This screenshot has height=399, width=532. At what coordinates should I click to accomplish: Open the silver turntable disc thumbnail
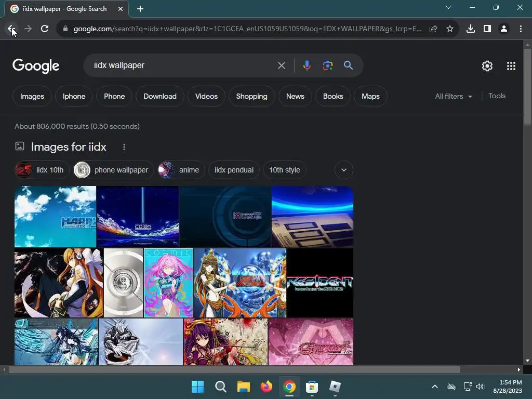(124, 283)
